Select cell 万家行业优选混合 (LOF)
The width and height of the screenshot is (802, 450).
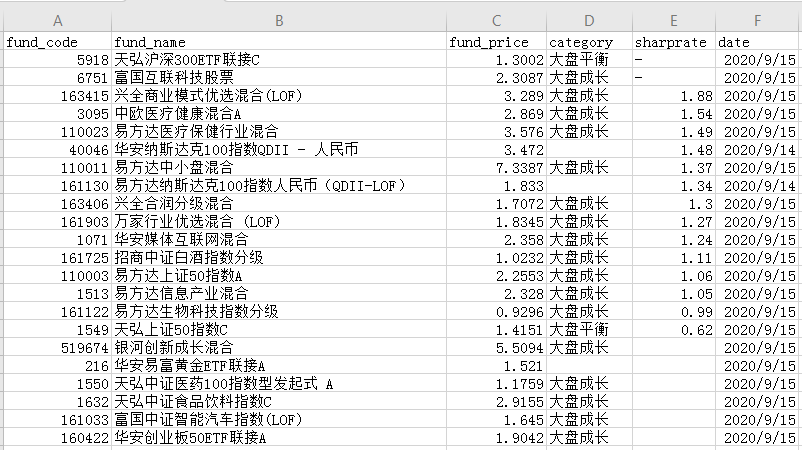pos(279,221)
